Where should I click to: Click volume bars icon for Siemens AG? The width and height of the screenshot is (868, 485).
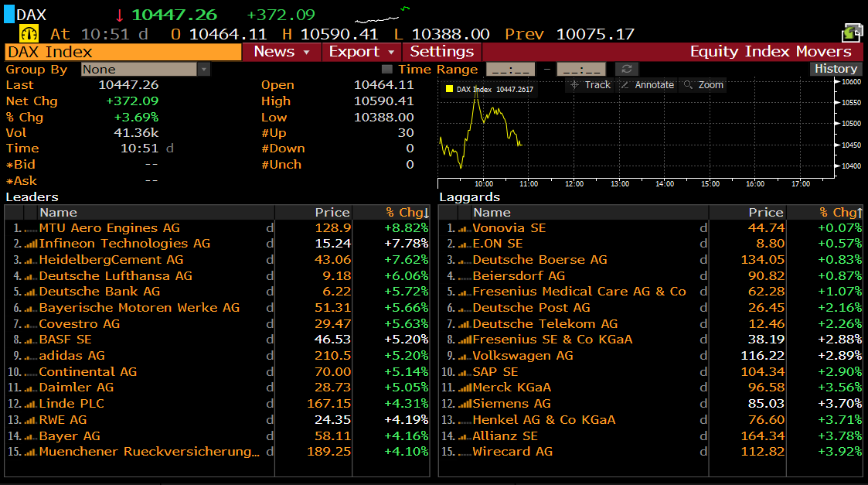465,404
